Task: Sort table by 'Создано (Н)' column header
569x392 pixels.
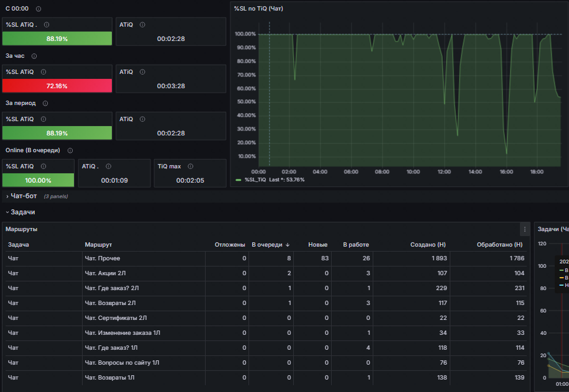Action: (x=428, y=245)
